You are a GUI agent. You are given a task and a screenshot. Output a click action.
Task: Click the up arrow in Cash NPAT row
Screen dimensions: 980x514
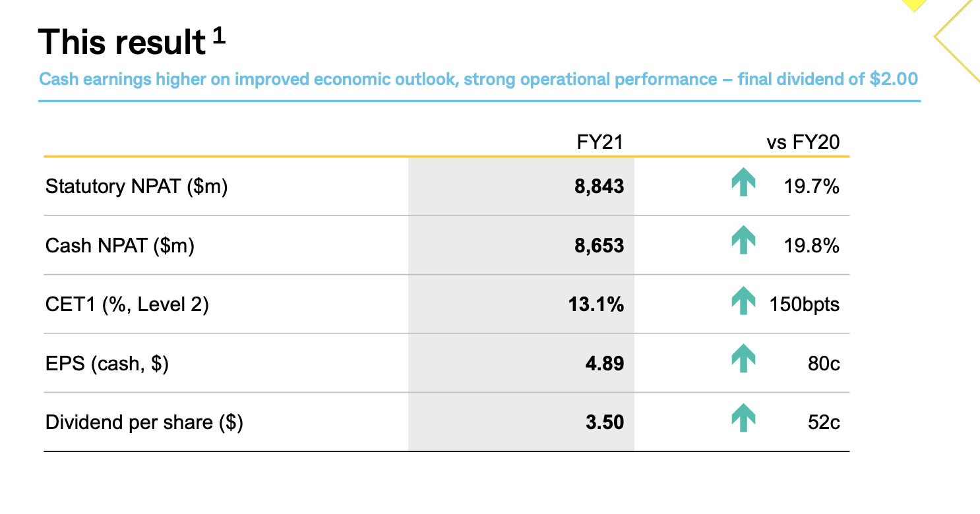[743, 240]
